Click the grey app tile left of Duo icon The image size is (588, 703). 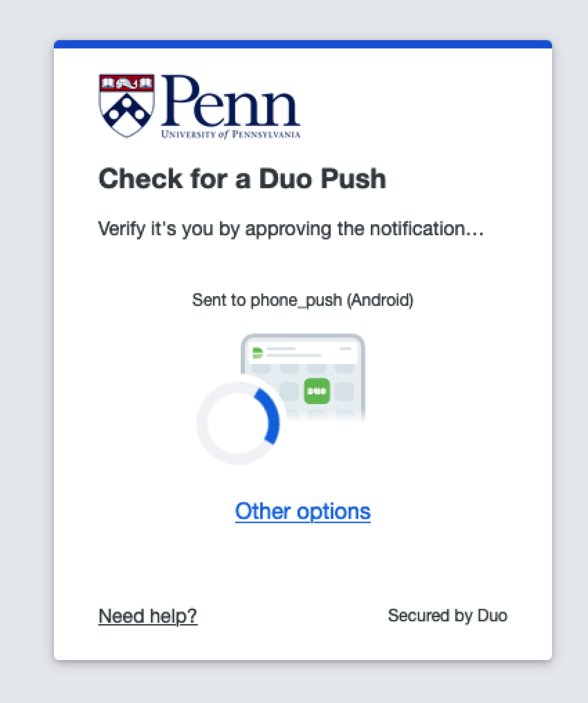click(289, 391)
